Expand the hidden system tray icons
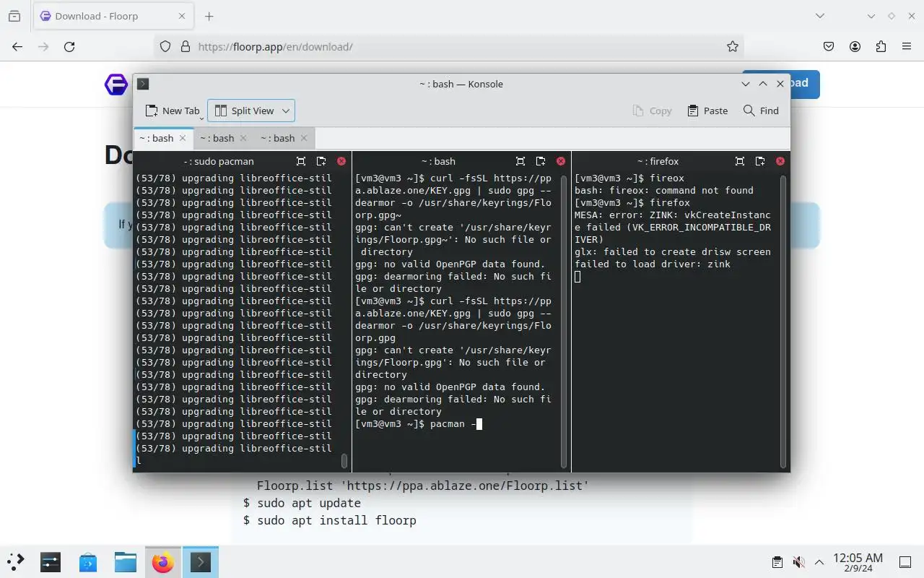 (819, 562)
